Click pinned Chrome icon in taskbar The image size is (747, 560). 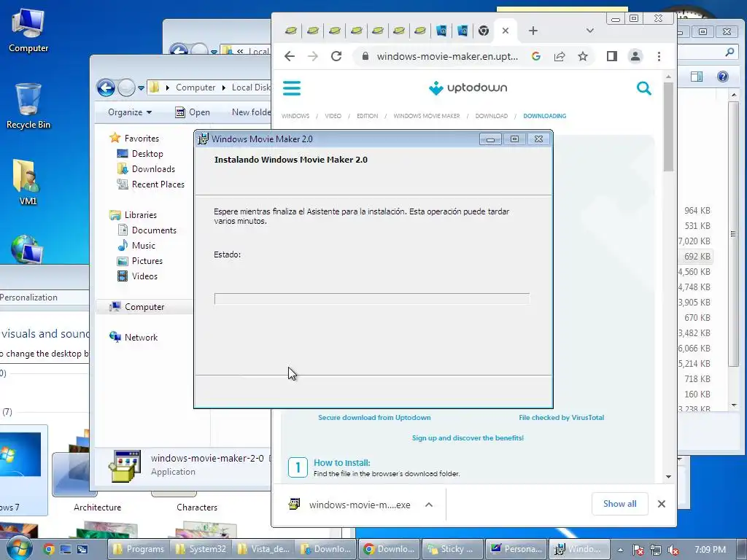tap(49, 549)
